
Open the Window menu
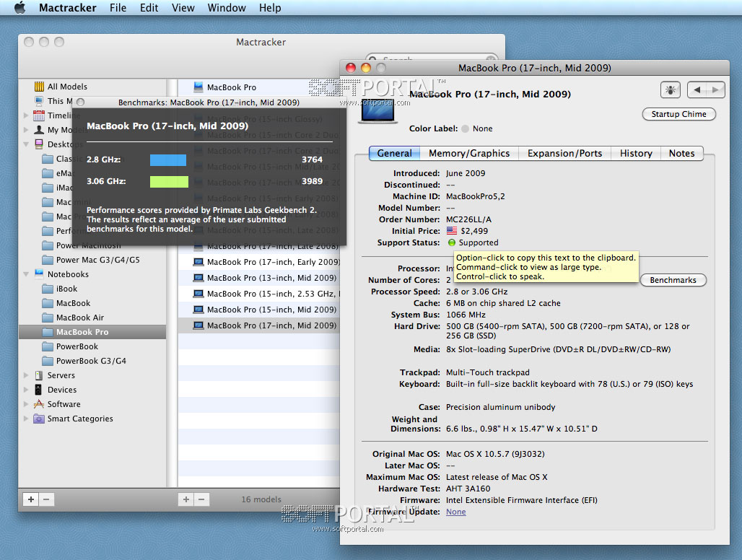[227, 8]
